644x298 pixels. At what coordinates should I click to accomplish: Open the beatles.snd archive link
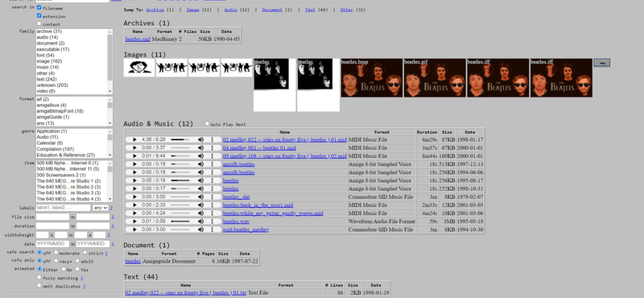coord(138,39)
